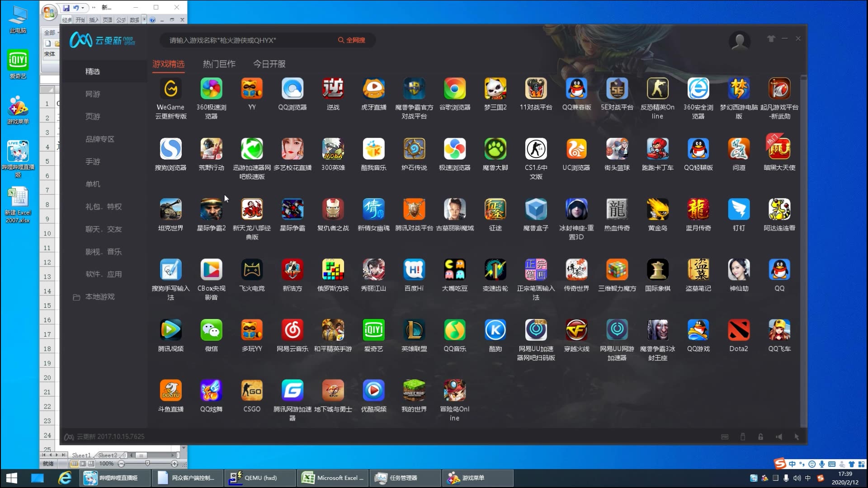Launch 魔兽盒子 icon

pyautogui.click(x=536, y=209)
